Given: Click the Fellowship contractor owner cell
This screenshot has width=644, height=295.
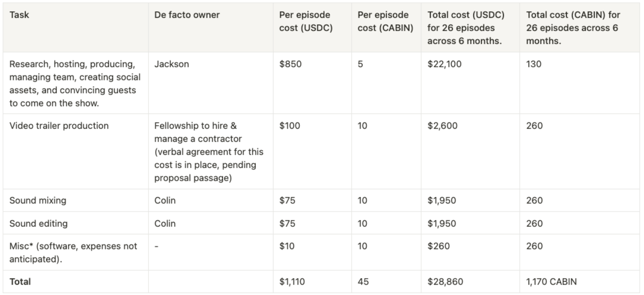Looking at the screenshot, I should [209, 152].
